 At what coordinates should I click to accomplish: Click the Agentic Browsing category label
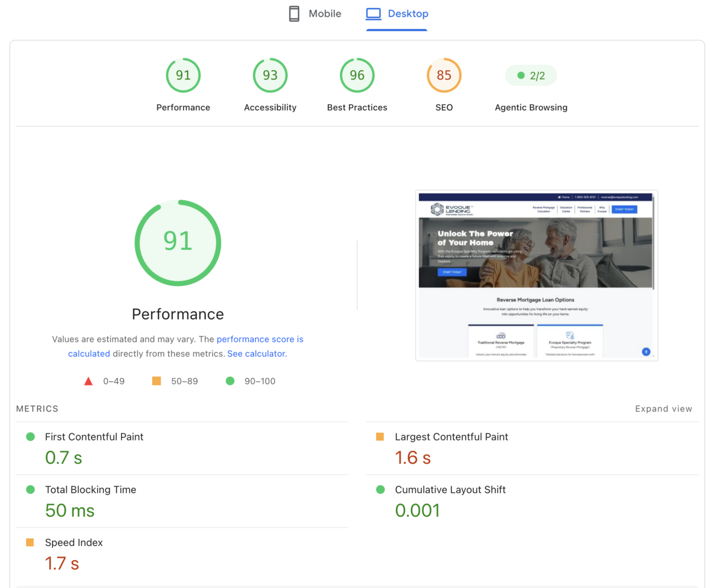point(531,107)
